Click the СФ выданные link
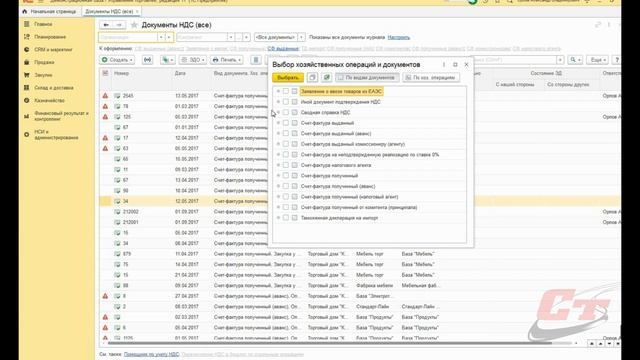Image resolution: width=640 pixels, height=360 pixels. (x=283, y=49)
